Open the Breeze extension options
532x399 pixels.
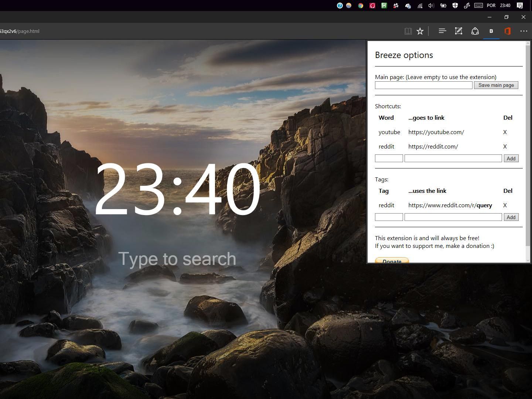coord(491,31)
